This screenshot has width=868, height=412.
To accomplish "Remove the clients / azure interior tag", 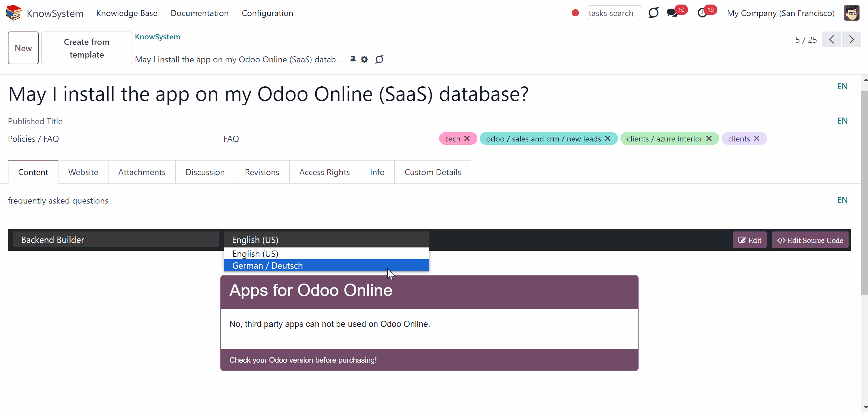I will coord(709,138).
